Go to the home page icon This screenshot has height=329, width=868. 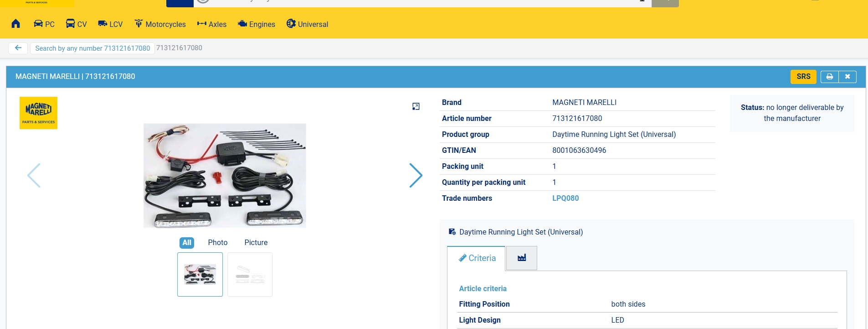[15, 24]
